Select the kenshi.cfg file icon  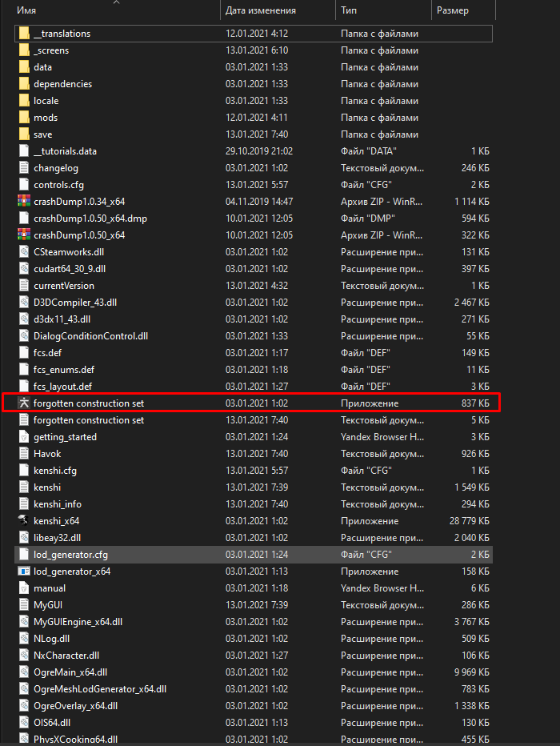pyautogui.click(x=24, y=471)
